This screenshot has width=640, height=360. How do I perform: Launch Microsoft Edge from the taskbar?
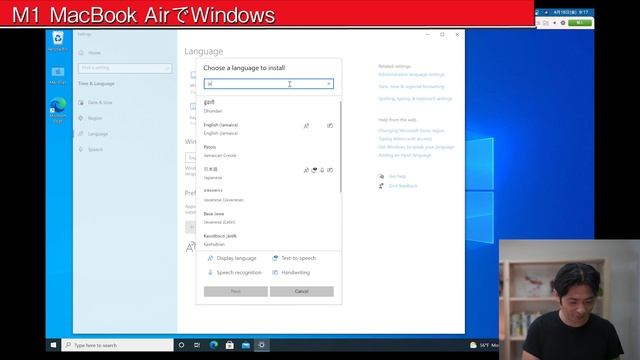213,345
